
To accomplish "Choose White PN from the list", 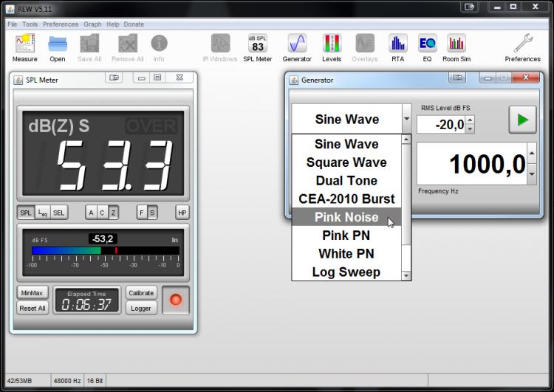I will pyautogui.click(x=346, y=254).
